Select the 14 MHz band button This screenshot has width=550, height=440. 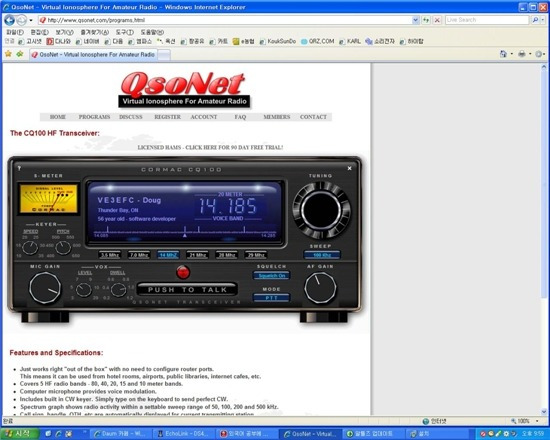[168, 255]
